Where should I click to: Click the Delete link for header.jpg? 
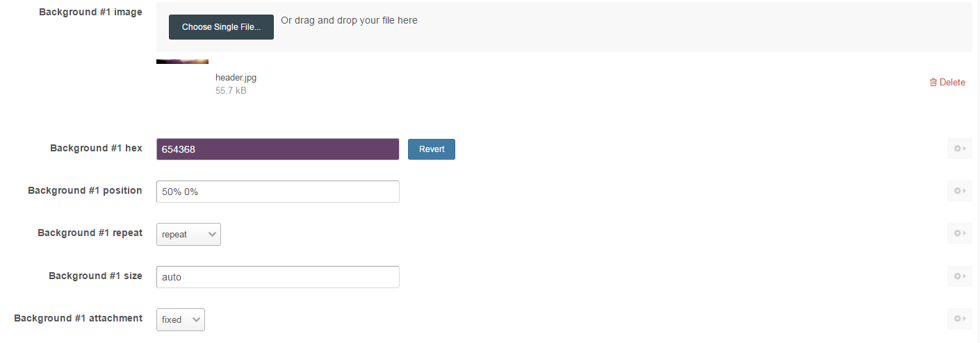(952, 83)
